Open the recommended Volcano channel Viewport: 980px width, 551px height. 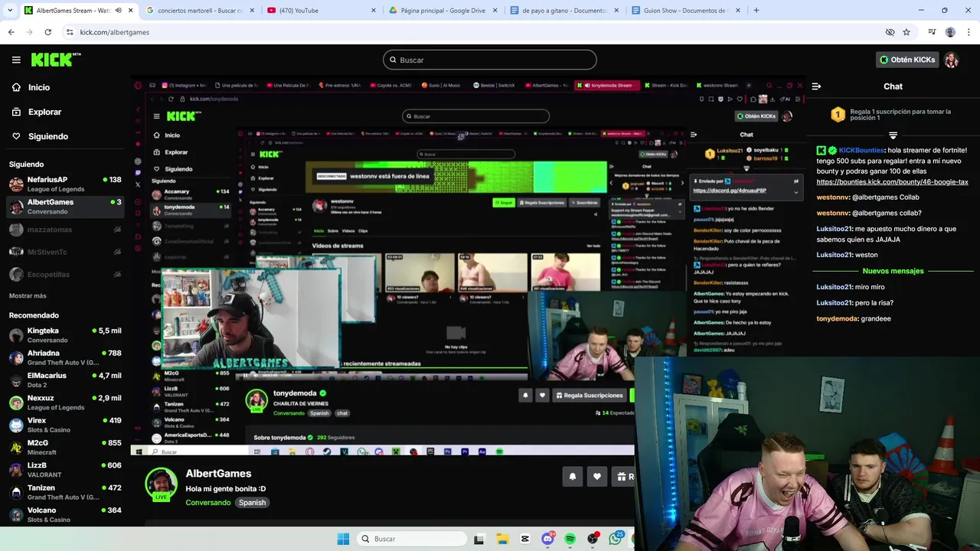[x=65, y=514]
